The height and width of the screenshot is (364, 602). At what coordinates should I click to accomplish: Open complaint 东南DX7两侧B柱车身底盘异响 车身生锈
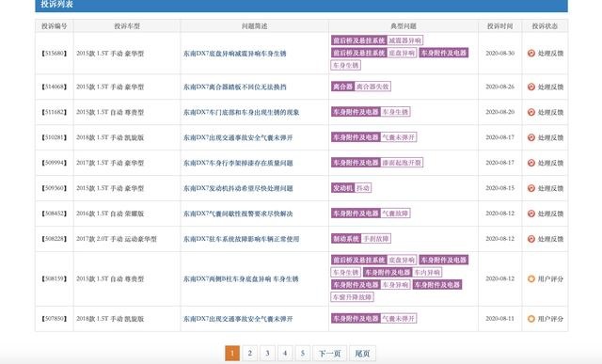coord(241,279)
